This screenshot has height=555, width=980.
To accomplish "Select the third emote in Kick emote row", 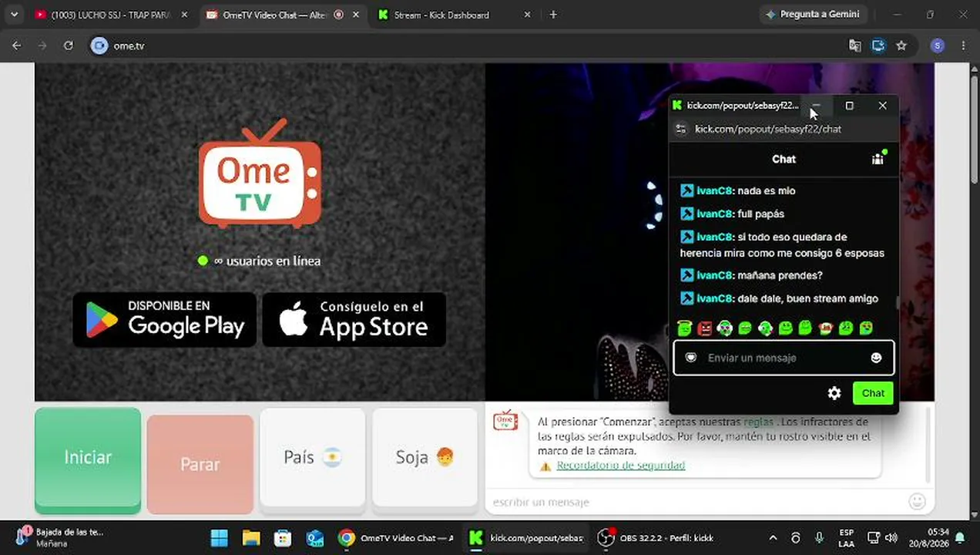I will click(x=724, y=328).
